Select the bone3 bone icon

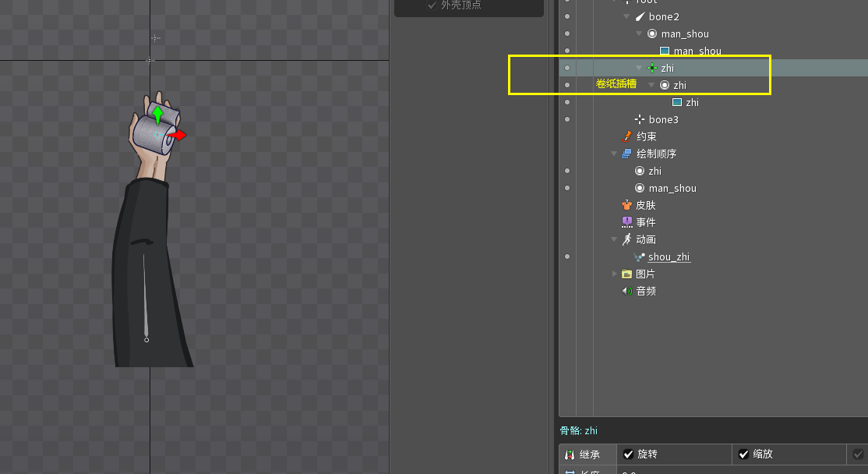640,119
